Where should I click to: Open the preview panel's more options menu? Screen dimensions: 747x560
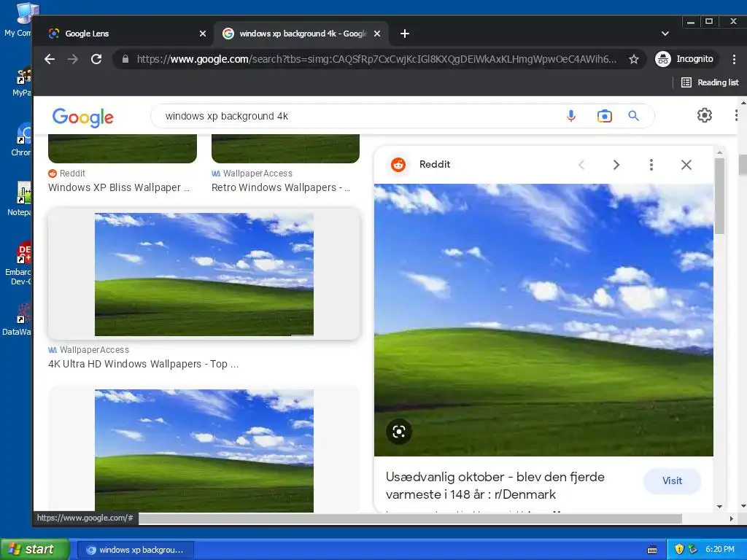click(x=651, y=165)
